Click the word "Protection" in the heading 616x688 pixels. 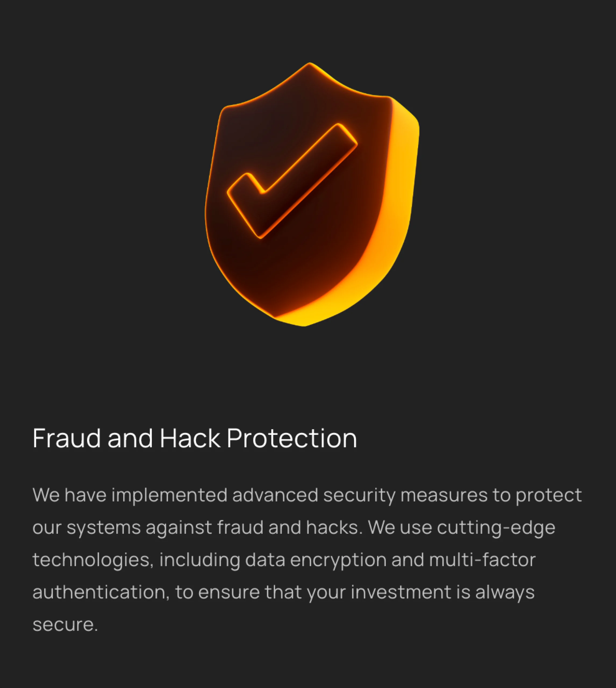(292, 439)
